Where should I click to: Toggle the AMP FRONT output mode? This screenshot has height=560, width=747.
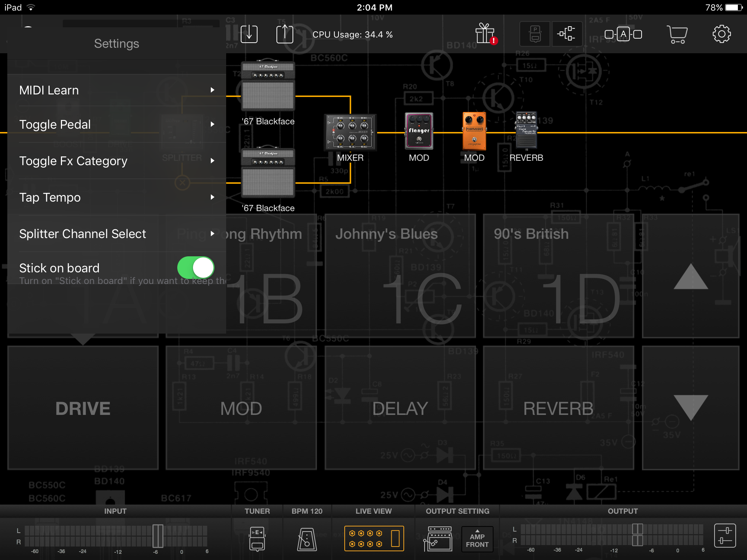477,539
